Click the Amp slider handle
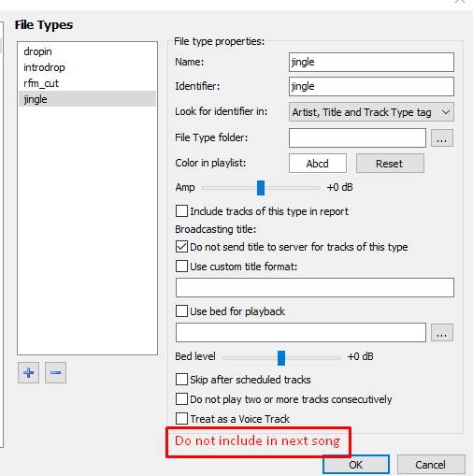This screenshot has height=476, width=473. tap(261, 188)
